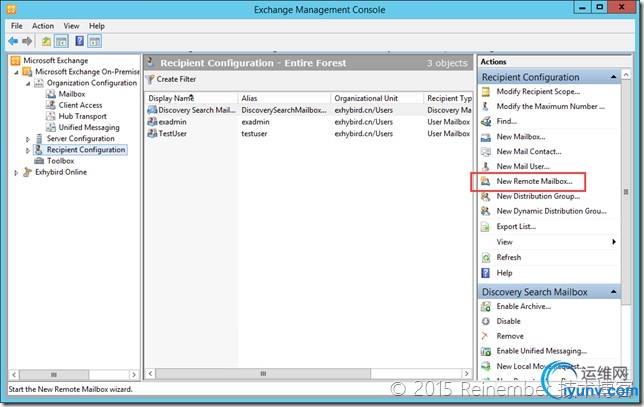Screen dimensions: 644x407
Task: Click the Up one level folder icon
Action: pyautogui.click(x=46, y=41)
